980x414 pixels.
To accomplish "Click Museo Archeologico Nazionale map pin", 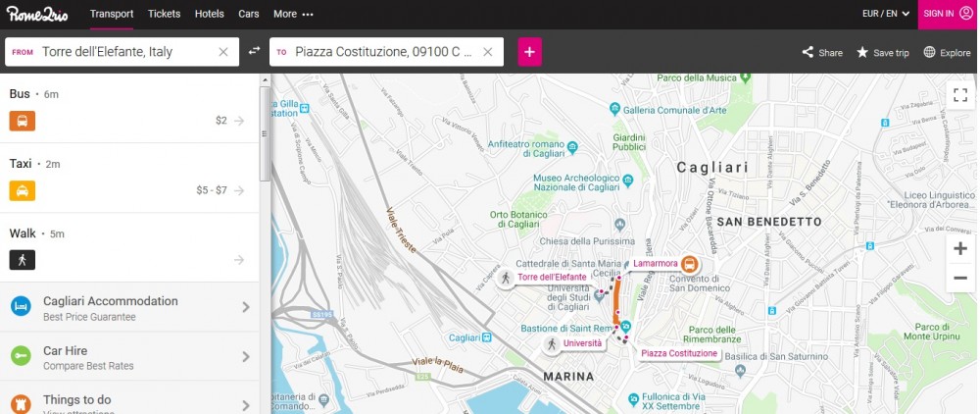I will pos(628,181).
